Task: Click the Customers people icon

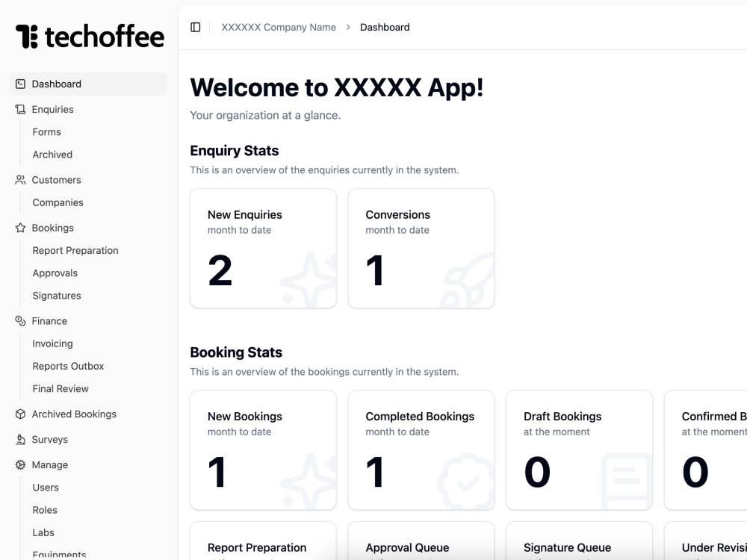Action: [x=20, y=180]
